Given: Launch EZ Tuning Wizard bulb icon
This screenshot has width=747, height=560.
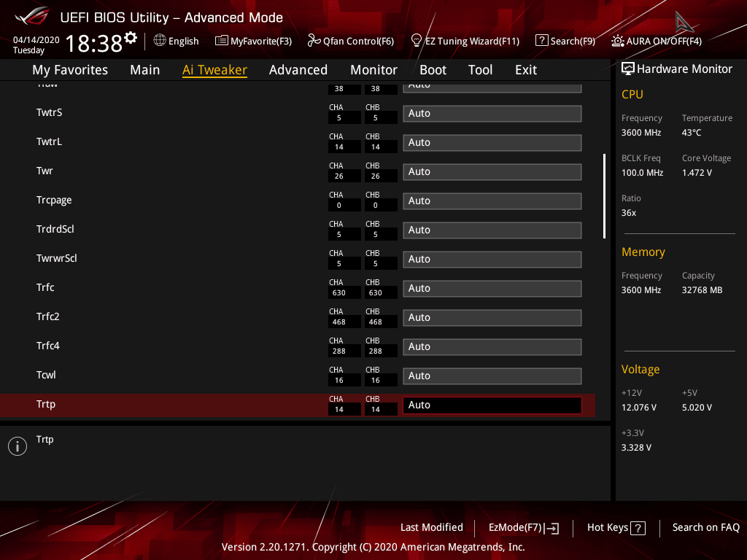Looking at the screenshot, I should point(417,41).
